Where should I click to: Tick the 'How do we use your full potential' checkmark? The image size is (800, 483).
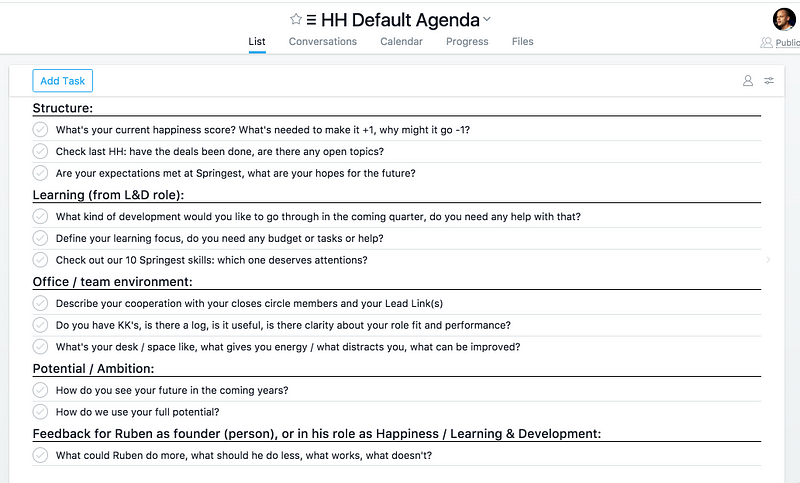(40, 412)
